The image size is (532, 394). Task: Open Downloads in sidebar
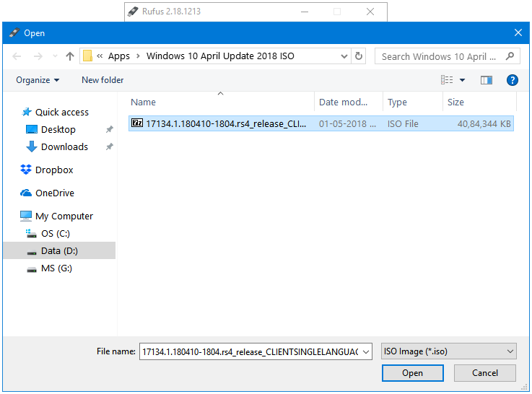(64, 146)
